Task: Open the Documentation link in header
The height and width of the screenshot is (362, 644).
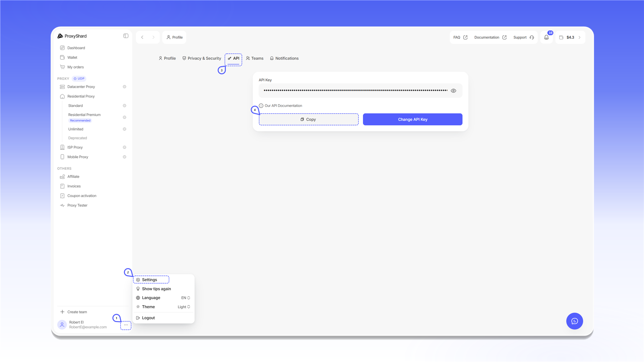Action: click(x=490, y=37)
